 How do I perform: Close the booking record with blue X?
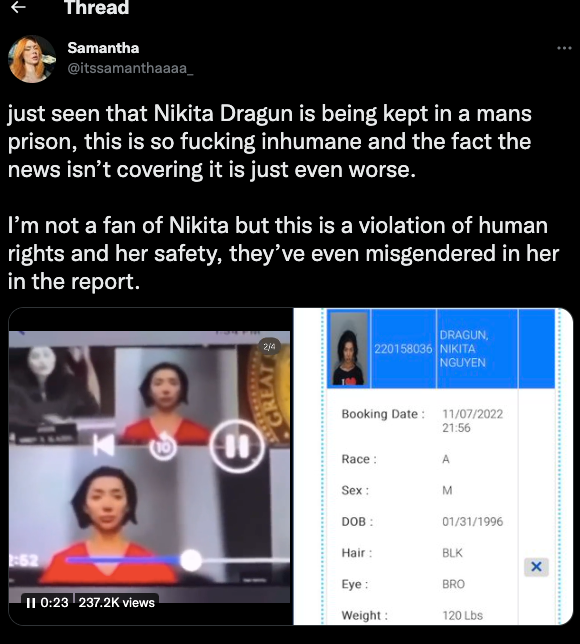(536, 567)
